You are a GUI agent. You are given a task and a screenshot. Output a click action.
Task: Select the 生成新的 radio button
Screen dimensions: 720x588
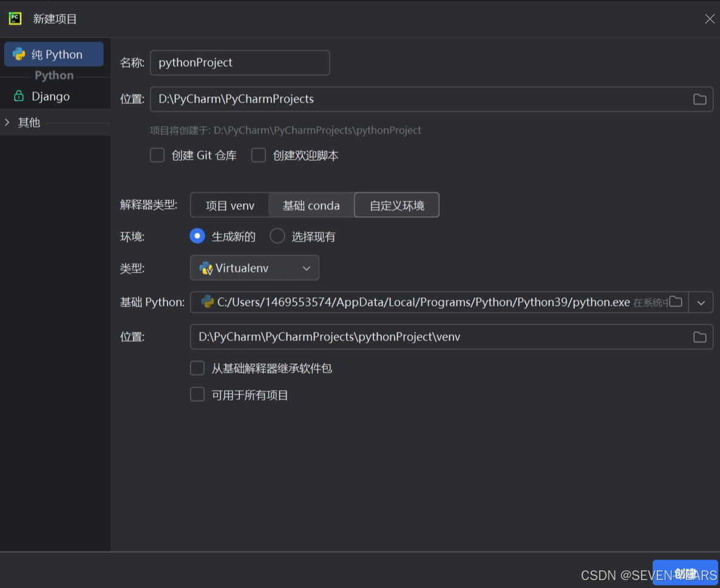(197, 237)
